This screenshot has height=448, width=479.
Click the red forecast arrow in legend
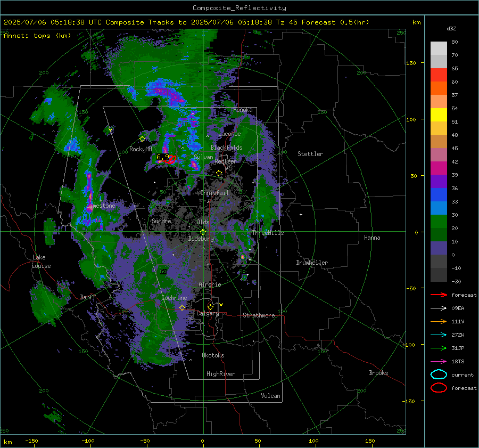tap(439, 295)
